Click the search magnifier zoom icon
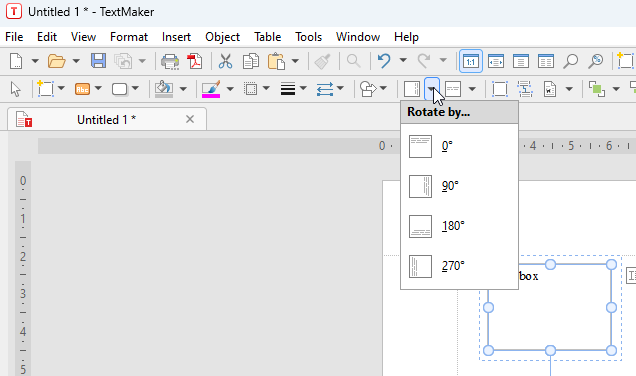 coord(570,61)
